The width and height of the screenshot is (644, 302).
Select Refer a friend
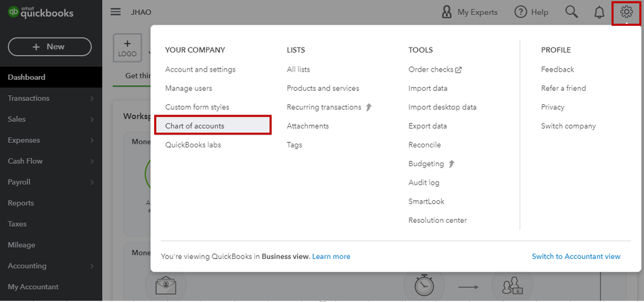[x=563, y=88]
